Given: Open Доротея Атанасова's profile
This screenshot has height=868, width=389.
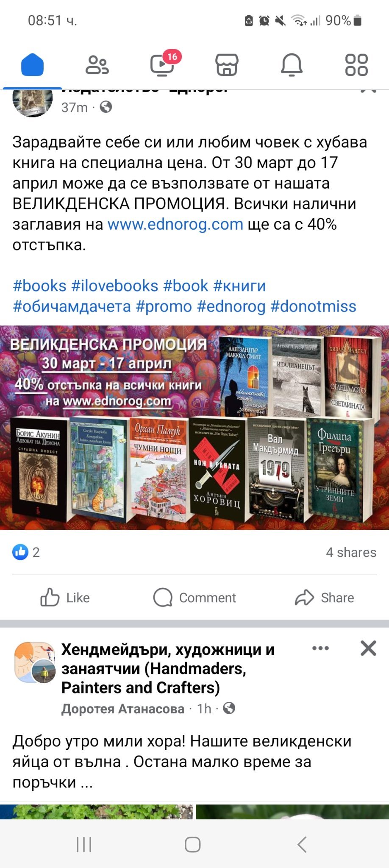Looking at the screenshot, I should [x=123, y=709].
